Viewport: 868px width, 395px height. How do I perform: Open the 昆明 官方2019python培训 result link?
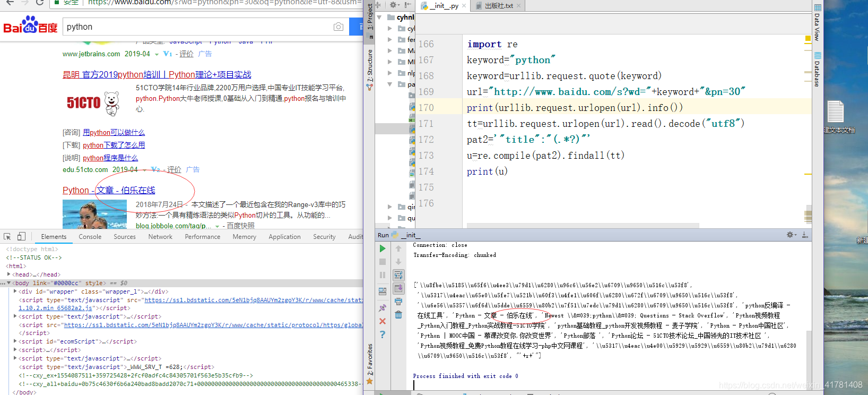pyautogui.click(x=157, y=74)
